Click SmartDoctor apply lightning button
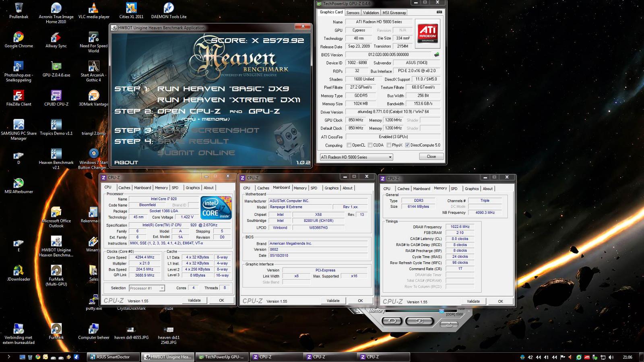 pos(419,321)
